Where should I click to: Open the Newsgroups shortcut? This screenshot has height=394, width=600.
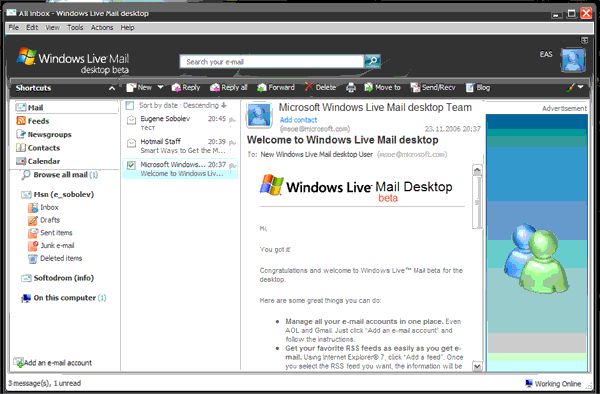tap(44, 134)
